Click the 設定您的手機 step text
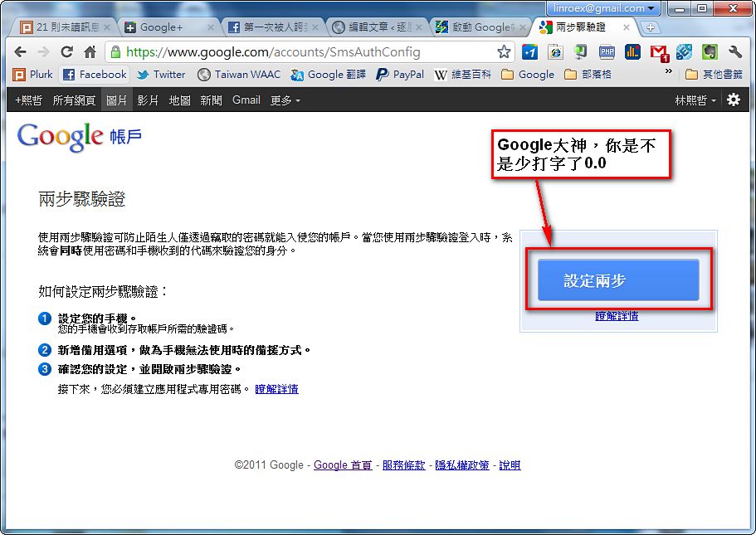Image resolution: width=756 pixels, height=535 pixels. tap(97, 319)
